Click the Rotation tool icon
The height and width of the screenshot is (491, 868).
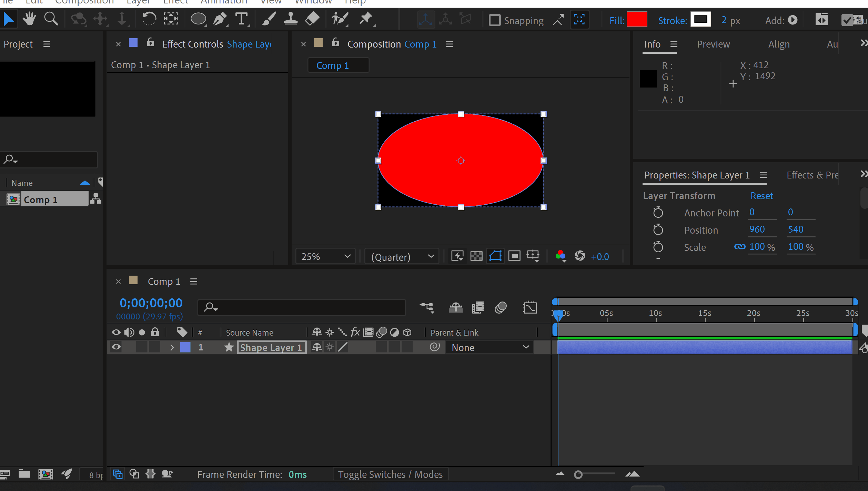149,19
